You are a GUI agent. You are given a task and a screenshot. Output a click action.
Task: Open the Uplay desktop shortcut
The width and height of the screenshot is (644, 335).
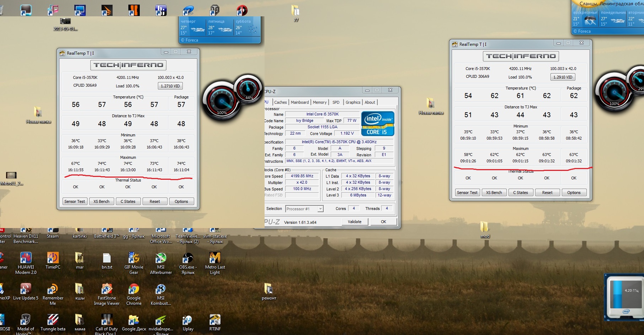pyautogui.click(x=188, y=320)
